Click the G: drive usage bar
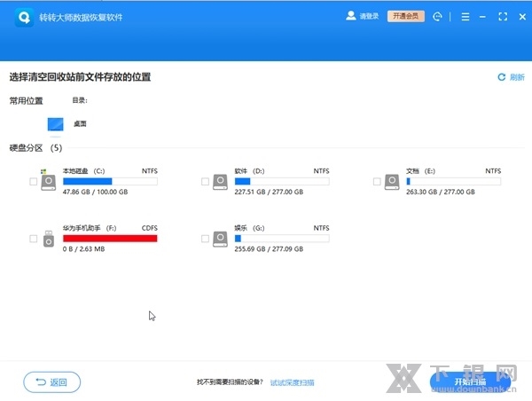532x401 pixels. pyautogui.click(x=282, y=239)
